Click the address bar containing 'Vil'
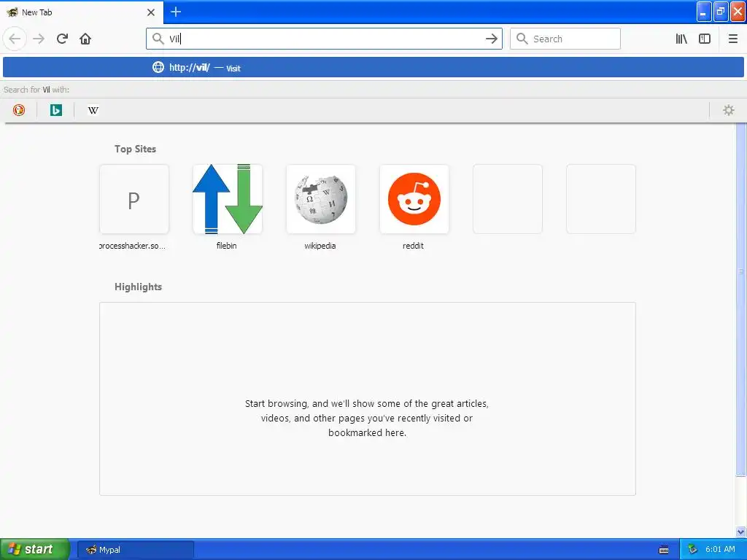747x560 pixels. tap(324, 39)
